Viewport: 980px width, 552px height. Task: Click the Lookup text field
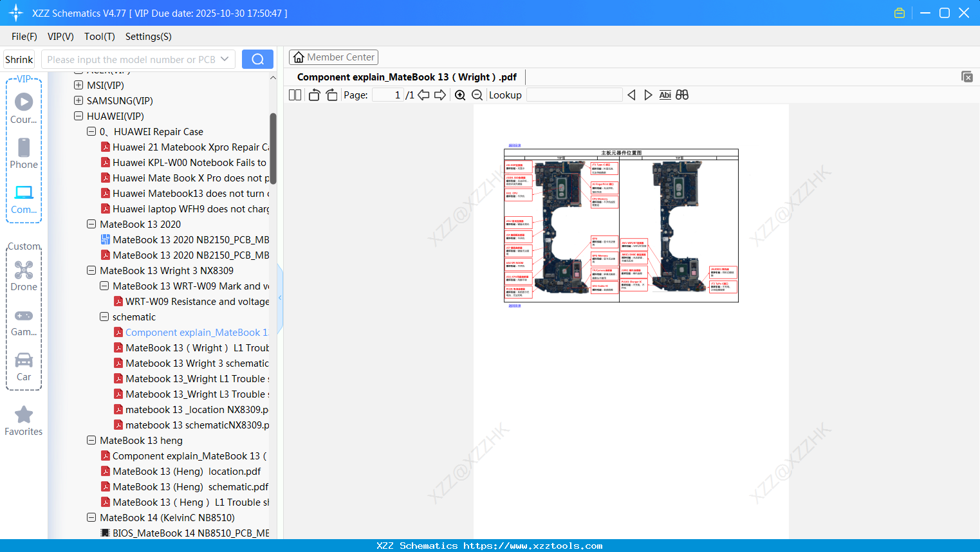(574, 95)
